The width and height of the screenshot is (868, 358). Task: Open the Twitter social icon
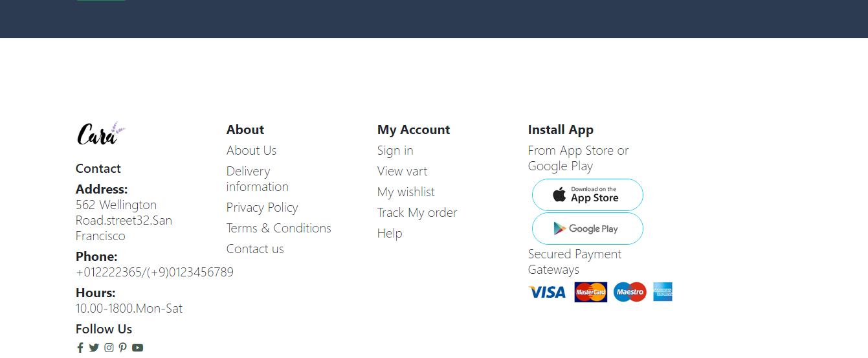coord(94,348)
